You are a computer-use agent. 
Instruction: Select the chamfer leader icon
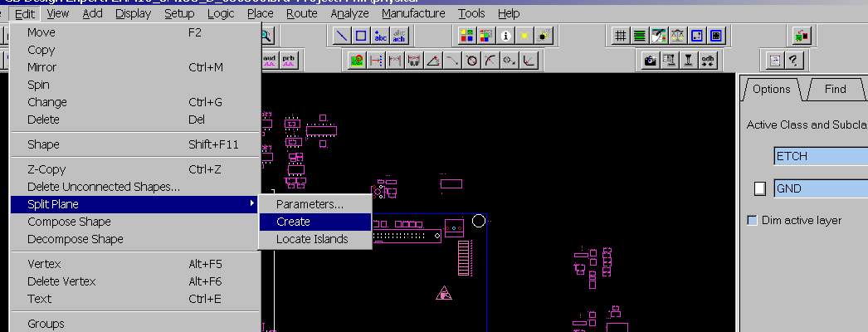pos(529,61)
